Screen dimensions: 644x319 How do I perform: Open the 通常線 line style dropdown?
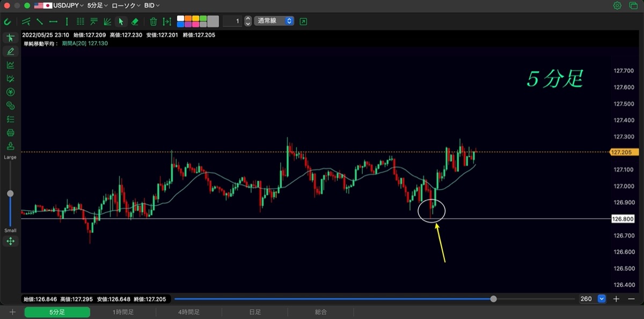(x=274, y=21)
